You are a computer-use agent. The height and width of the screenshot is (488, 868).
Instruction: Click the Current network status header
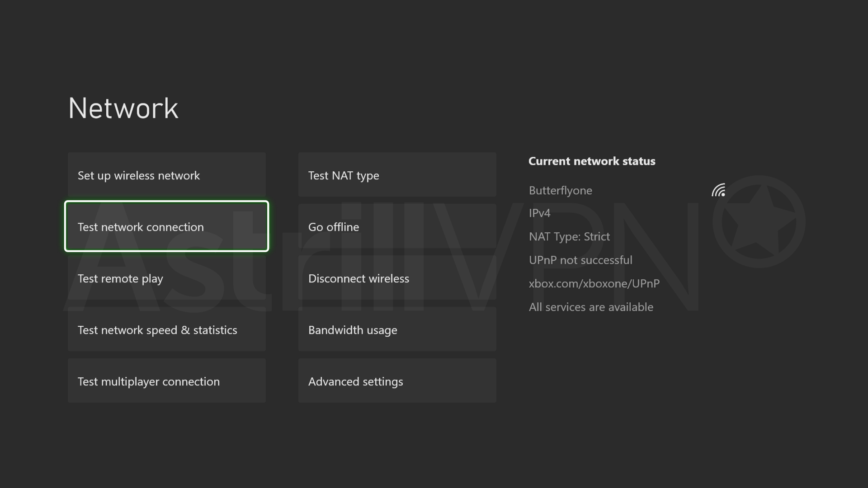[592, 161]
